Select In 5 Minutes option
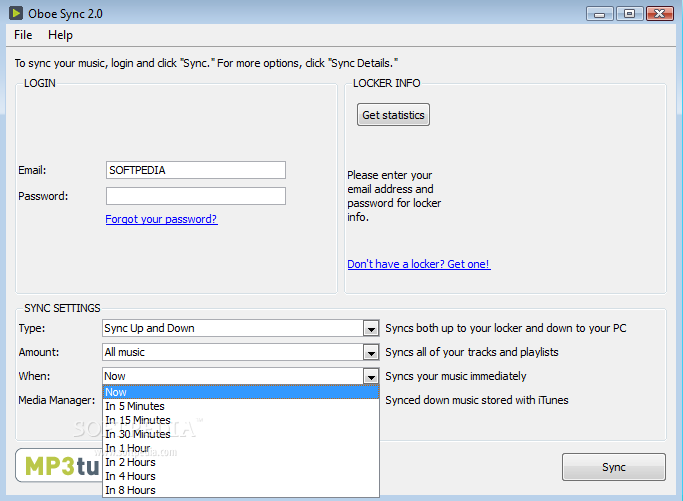 pos(241,406)
